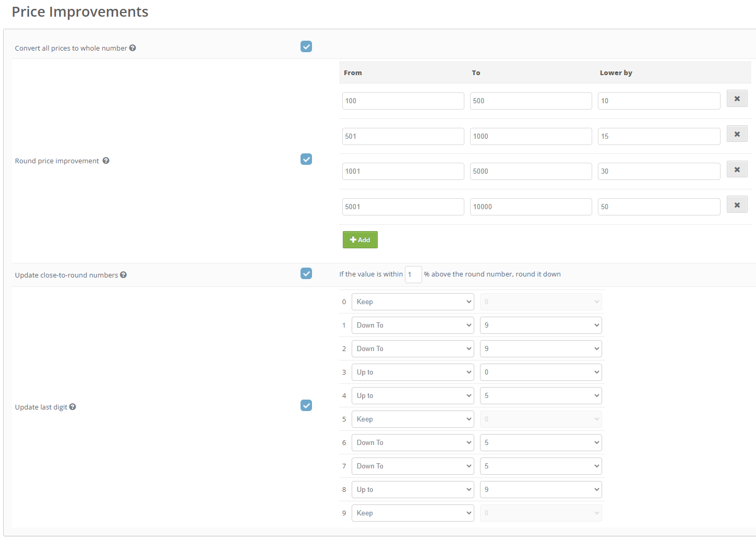Open action dropdown for digit 5

coord(413,419)
